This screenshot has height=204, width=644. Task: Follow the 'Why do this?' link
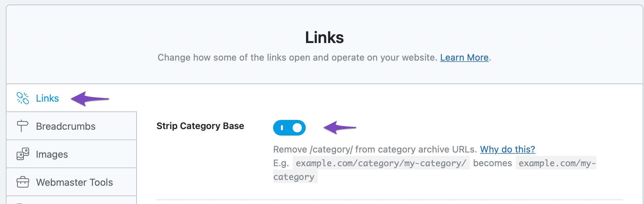coord(507,149)
